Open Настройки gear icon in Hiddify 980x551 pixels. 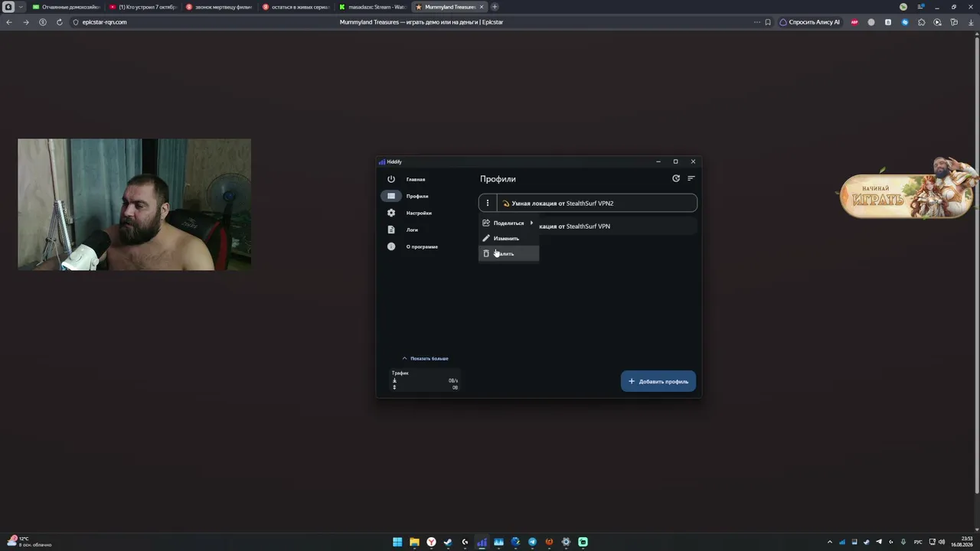pyautogui.click(x=391, y=213)
